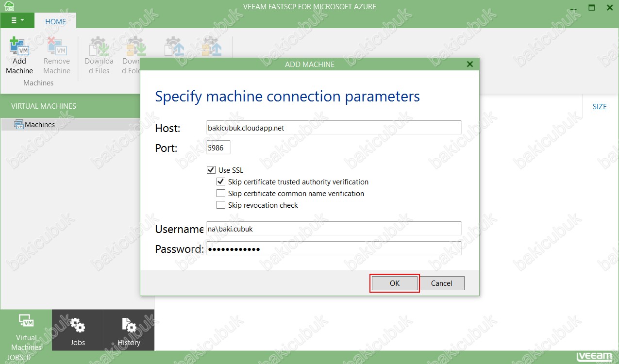The width and height of the screenshot is (619, 364).
Task: Check Skip certificate common name verification
Action: [220, 194]
